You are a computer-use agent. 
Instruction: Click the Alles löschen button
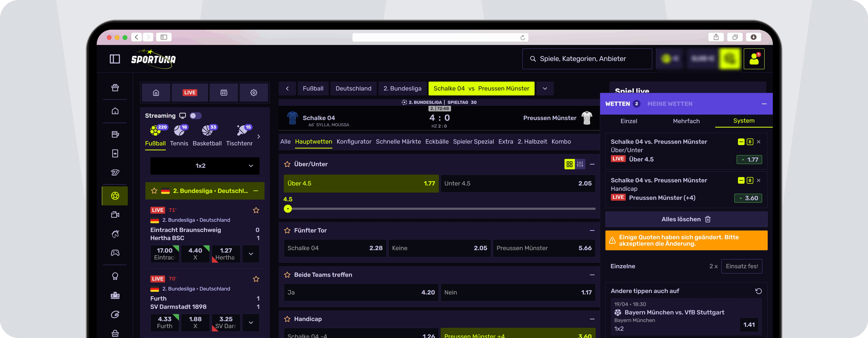pos(686,219)
